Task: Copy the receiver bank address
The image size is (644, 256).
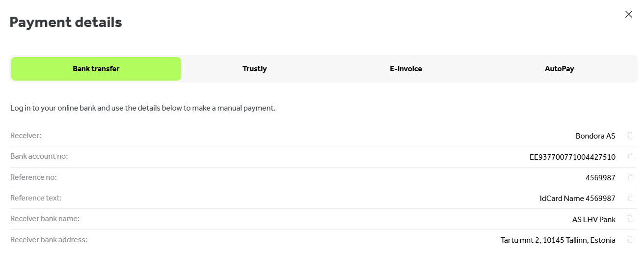Action: click(630, 240)
